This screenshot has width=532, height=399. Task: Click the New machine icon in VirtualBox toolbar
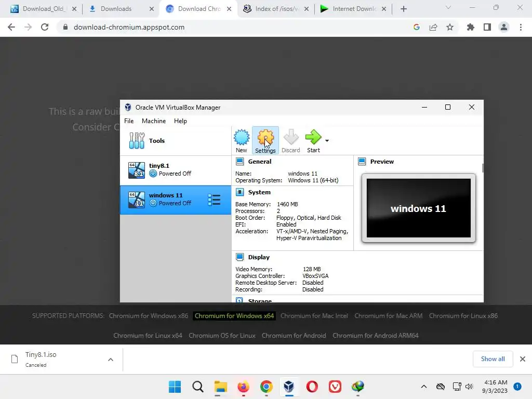click(241, 141)
